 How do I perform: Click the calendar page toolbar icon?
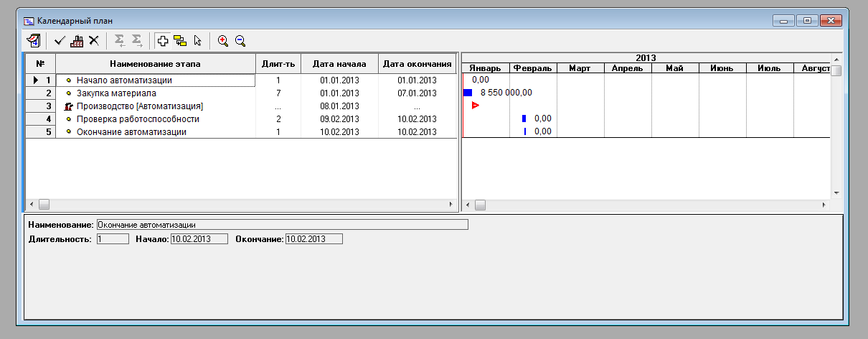pos(33,41)
